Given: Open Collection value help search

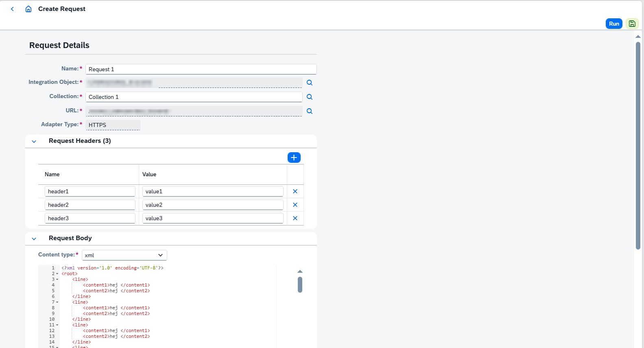Looking at the screenshot, I should 310,97.
